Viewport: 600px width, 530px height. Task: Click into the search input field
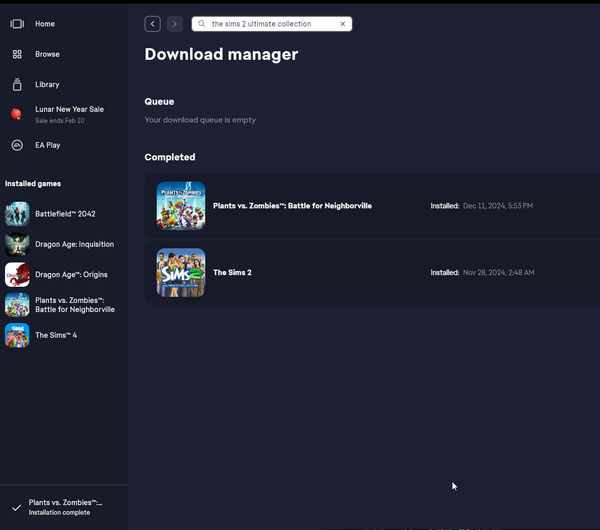coord(272,24)
